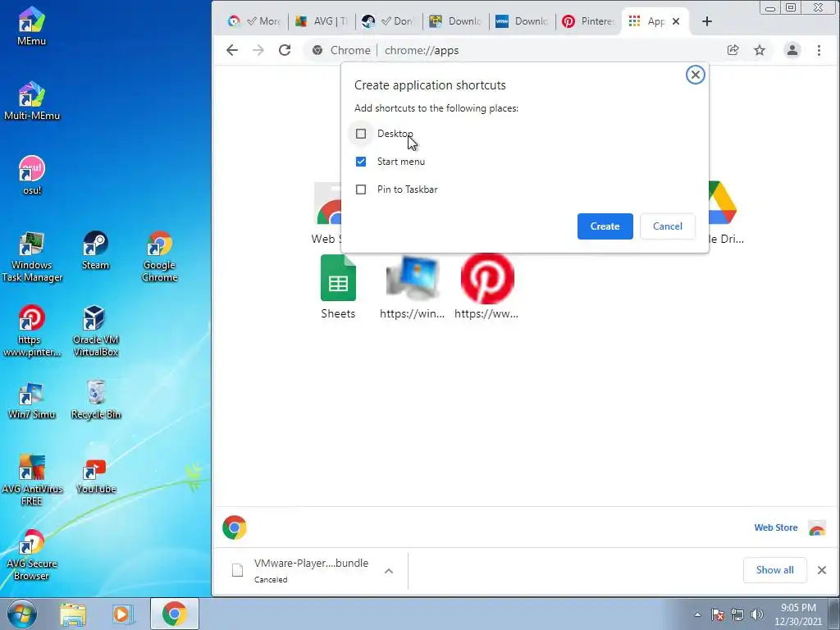Select the Windows Task Manager desktop icon

tap(32, 257)
